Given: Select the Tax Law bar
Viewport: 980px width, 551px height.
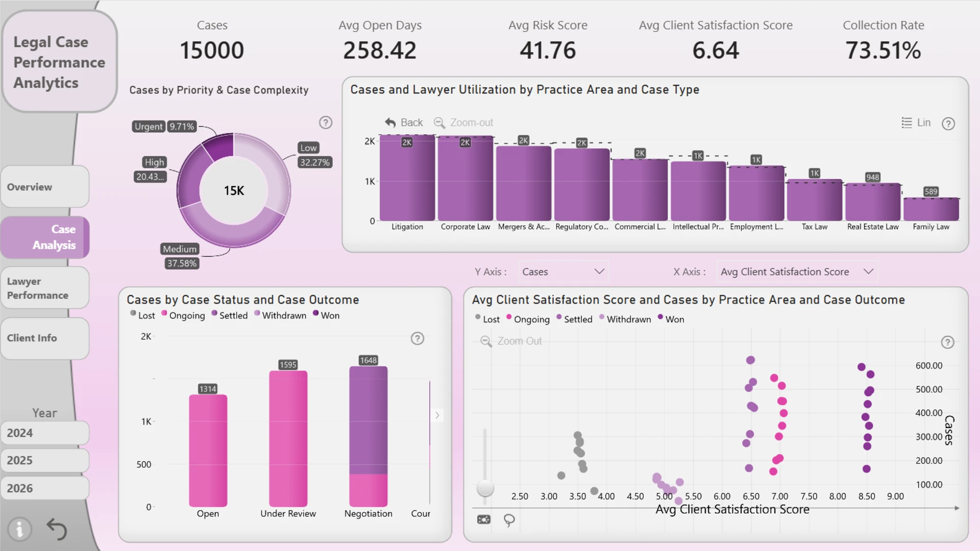Looking at the screenshot, I should coord(815,200).
